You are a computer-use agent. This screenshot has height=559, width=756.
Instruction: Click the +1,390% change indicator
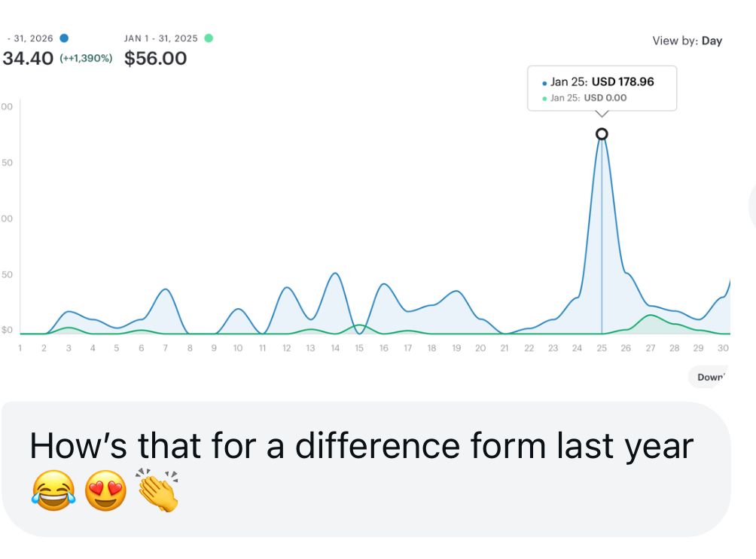[x=86, y=59]
